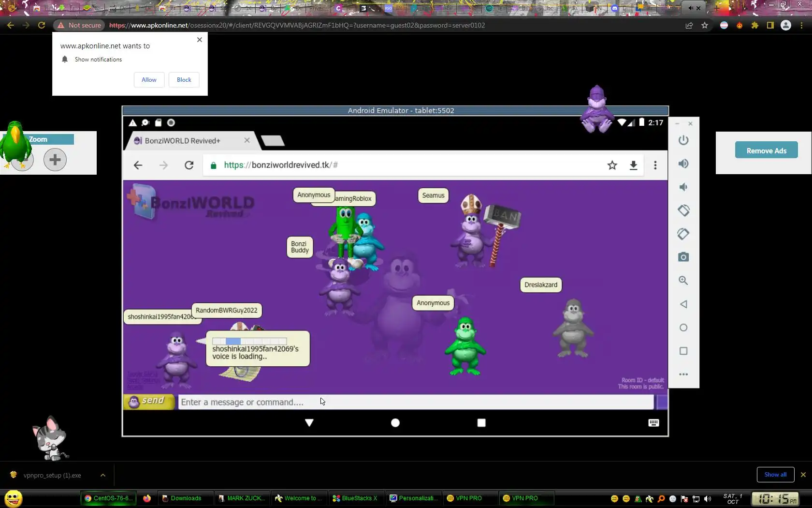Screen dimensions: 812x508
Task: Click the RandomBWRGuy2022 name tag
Action: click(226, 310)
